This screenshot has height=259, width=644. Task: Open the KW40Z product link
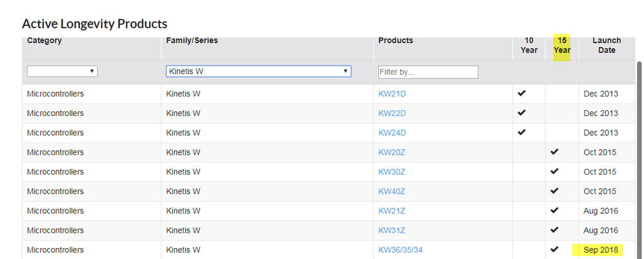pos(392,191)
